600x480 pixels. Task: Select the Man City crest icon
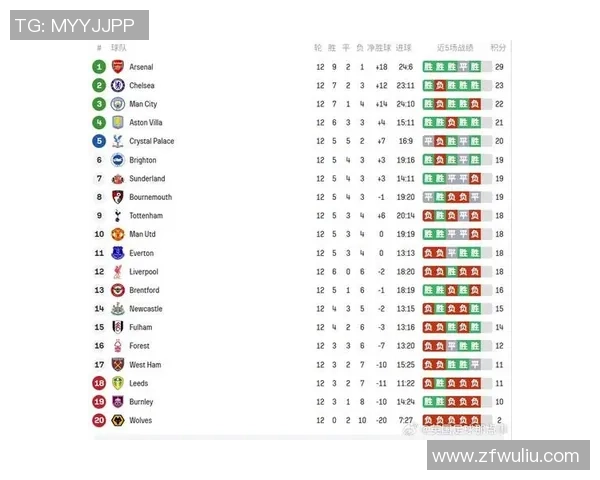pyautogui.click(x=117, y=104)
